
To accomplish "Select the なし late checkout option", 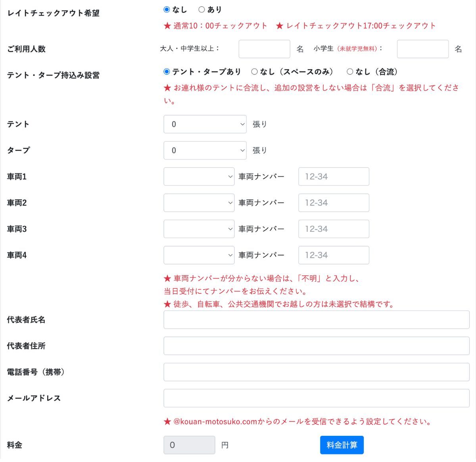I will coord(166,10).
